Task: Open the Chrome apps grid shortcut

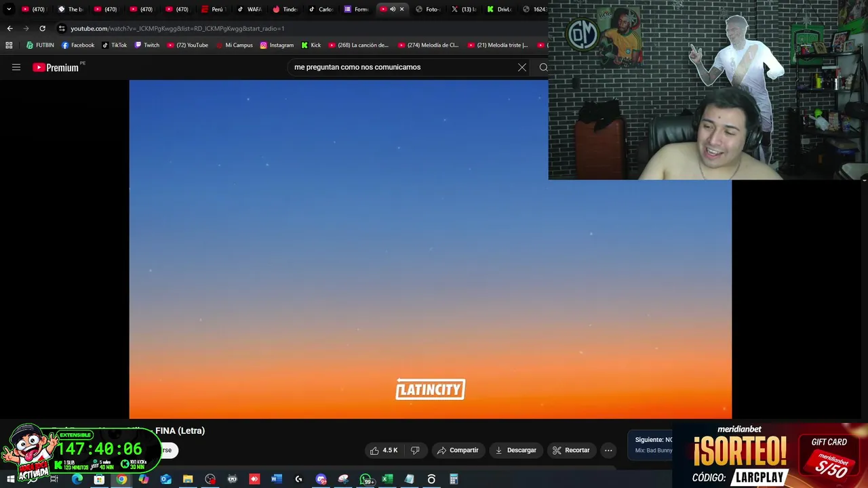Action: point(9,45)
